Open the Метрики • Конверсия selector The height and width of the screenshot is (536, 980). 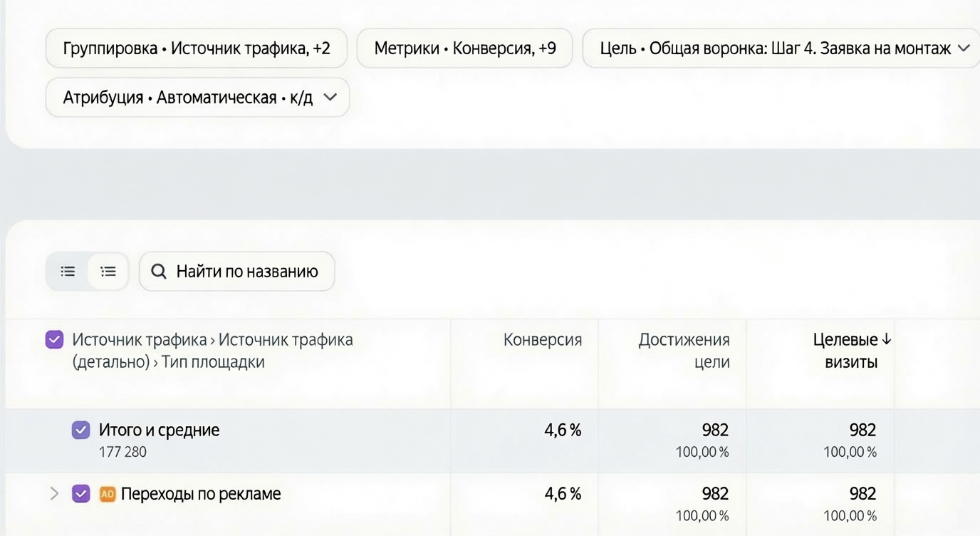click(465, 48)
